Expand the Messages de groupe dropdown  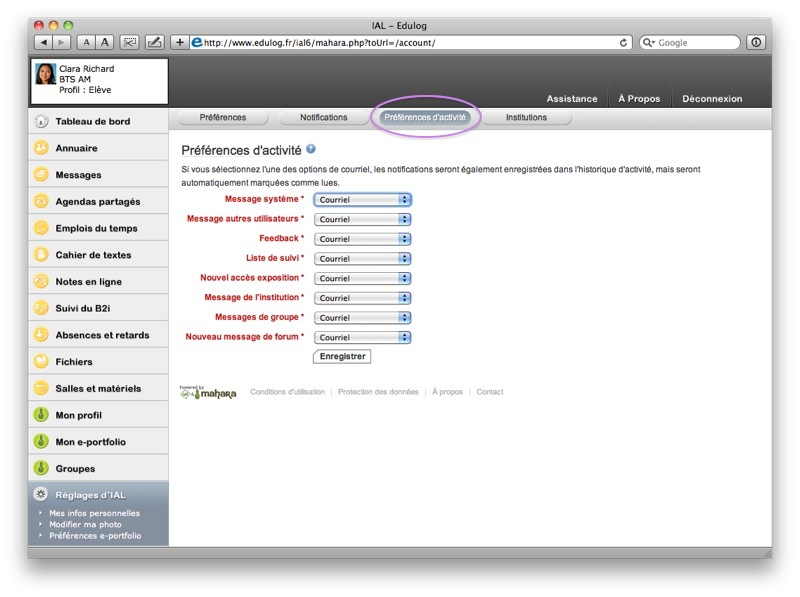click(x=362, y=318)
